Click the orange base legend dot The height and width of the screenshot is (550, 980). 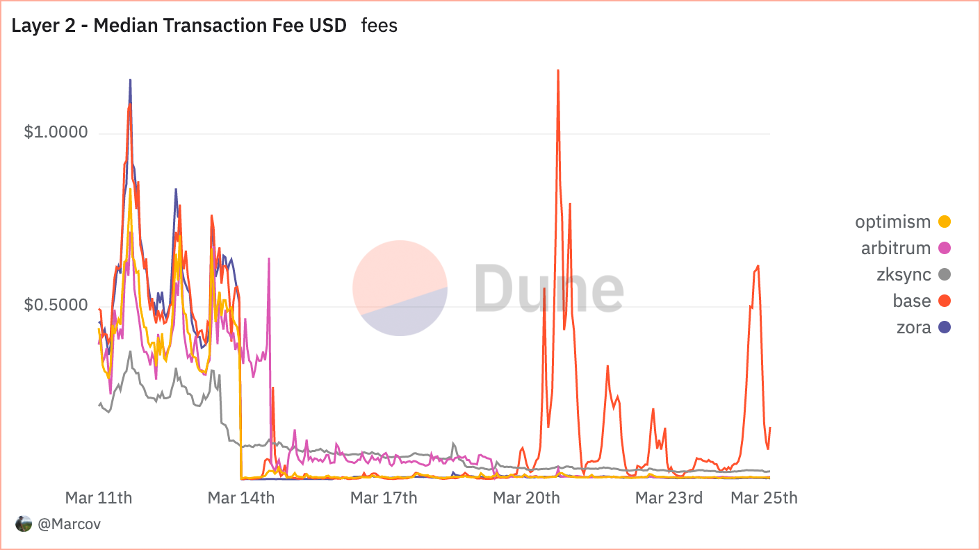coord(944,301)
